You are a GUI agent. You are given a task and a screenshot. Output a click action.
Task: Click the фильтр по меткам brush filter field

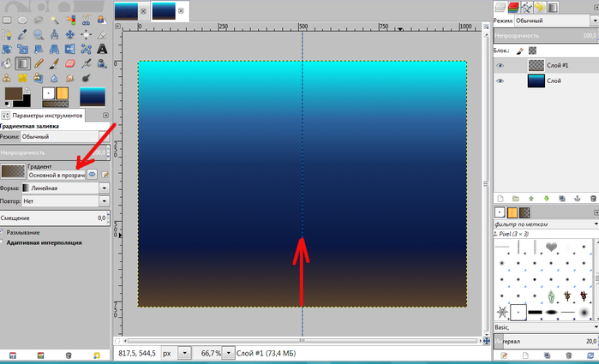(x=540, y=224)
